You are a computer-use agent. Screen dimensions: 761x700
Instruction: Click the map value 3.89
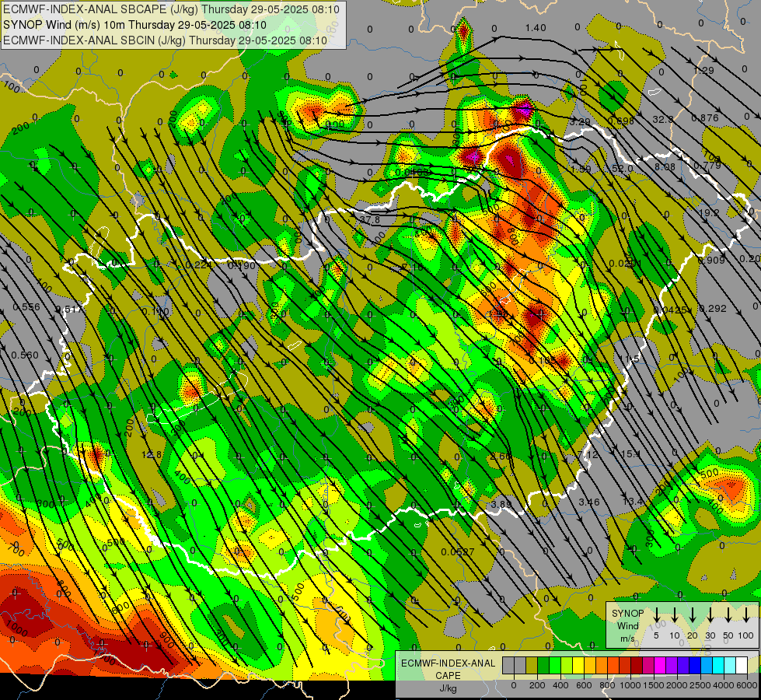[501, 504]
